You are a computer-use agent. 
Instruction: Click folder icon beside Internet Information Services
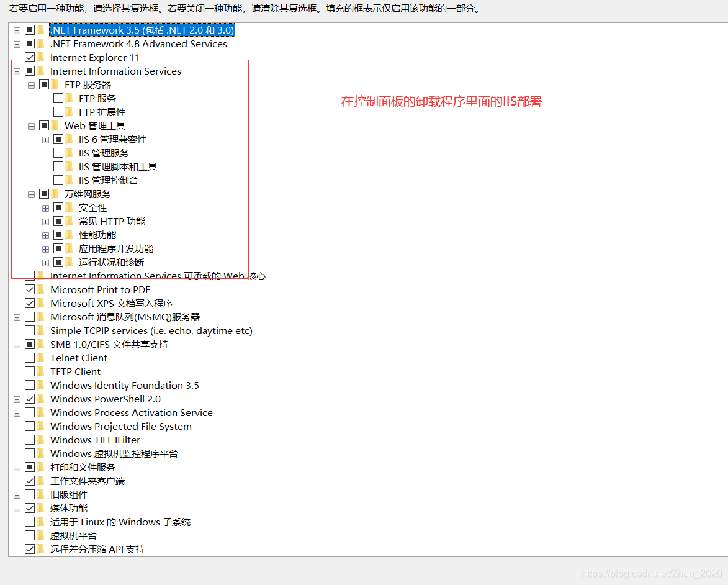point(41,71)
